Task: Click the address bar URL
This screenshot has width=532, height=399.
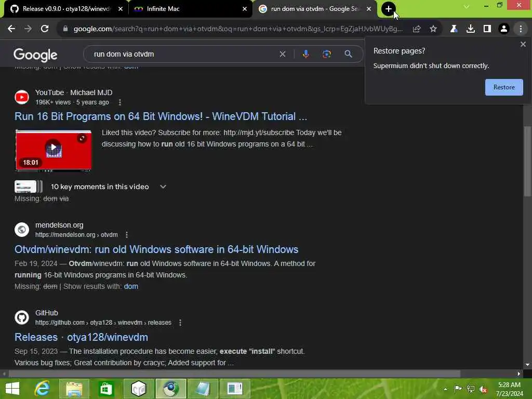Action: point(238,29)
